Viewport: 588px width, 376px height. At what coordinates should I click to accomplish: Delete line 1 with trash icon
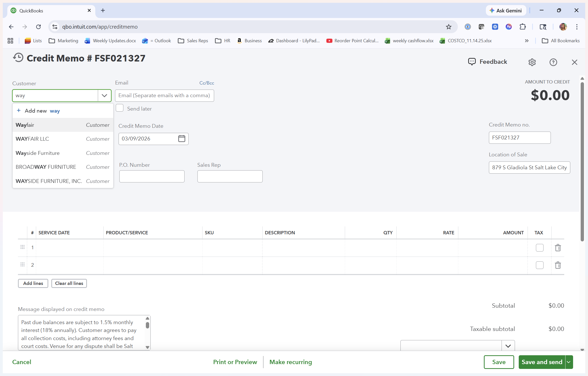(558, 248)
